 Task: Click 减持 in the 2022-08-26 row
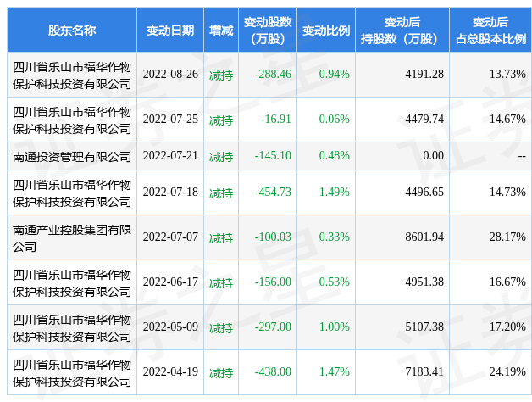click(x=221, y=75)
